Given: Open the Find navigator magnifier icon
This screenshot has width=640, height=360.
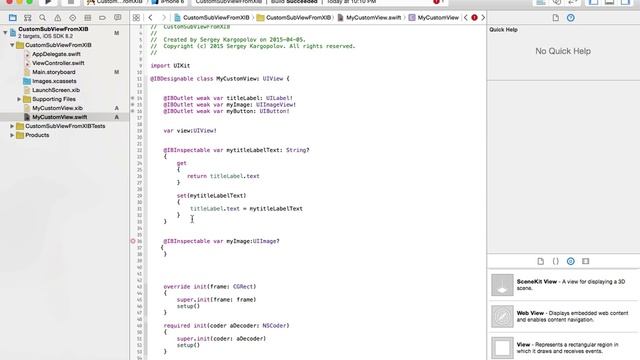Looking at the screenshot, I should pos(42,18).
